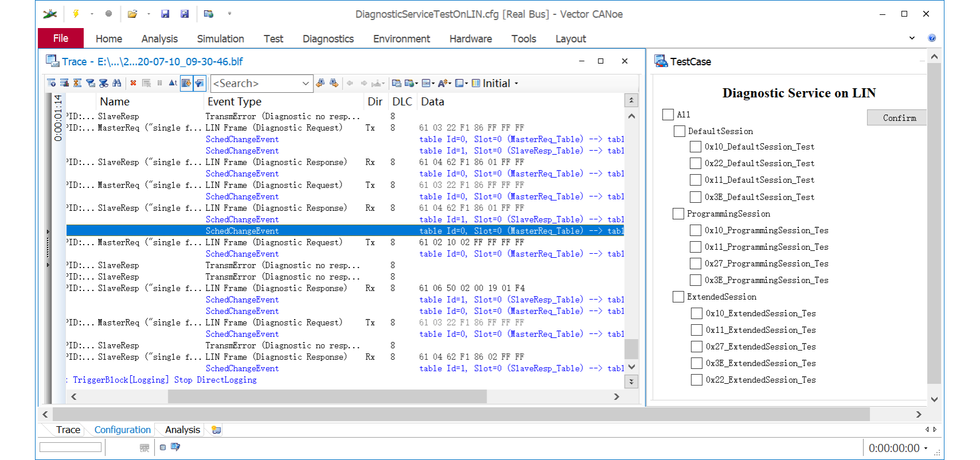This screenshot has width=980, height=460.
Task: Click the blue Help question mark icon
Action: point(932,38)
